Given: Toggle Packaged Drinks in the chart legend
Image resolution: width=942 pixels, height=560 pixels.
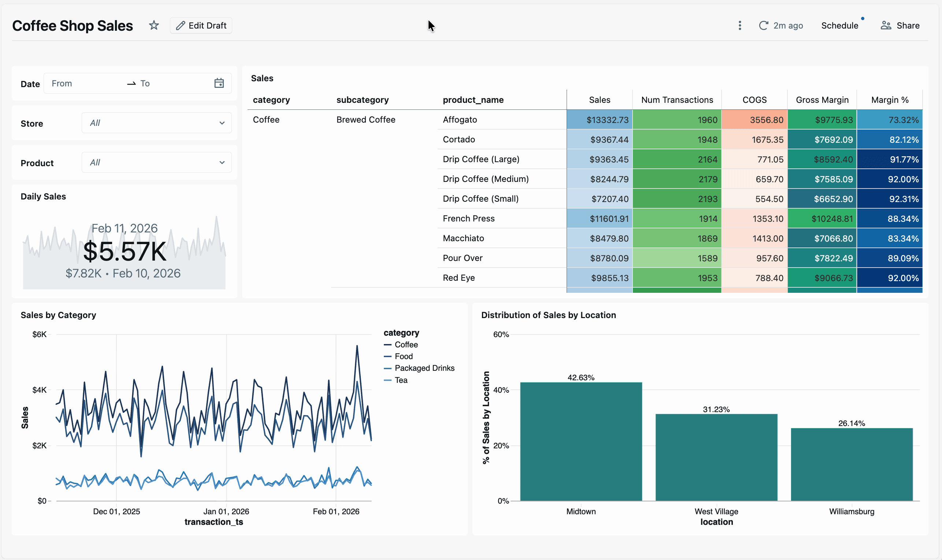Looking at the screenshot, I should (x=424, y=368).
